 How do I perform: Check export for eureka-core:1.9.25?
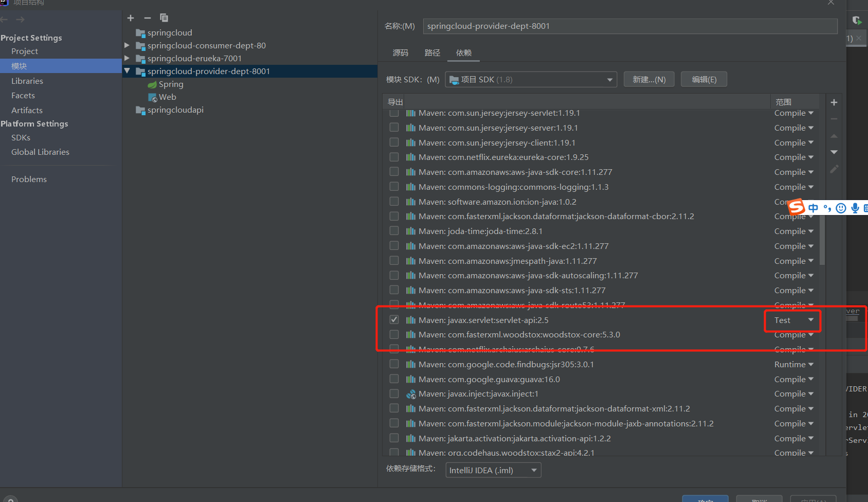tap(394, 157)
